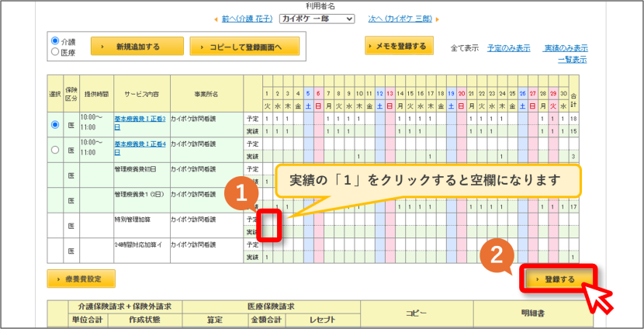Select the 医療 radio button
This screenshot has width=644, height=329.
tap(55, 52)
